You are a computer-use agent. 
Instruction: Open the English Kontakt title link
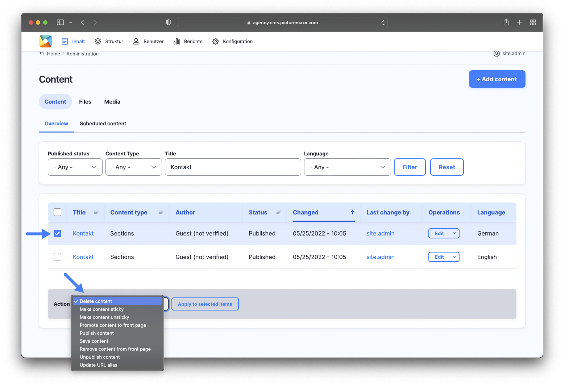point(83,257)
